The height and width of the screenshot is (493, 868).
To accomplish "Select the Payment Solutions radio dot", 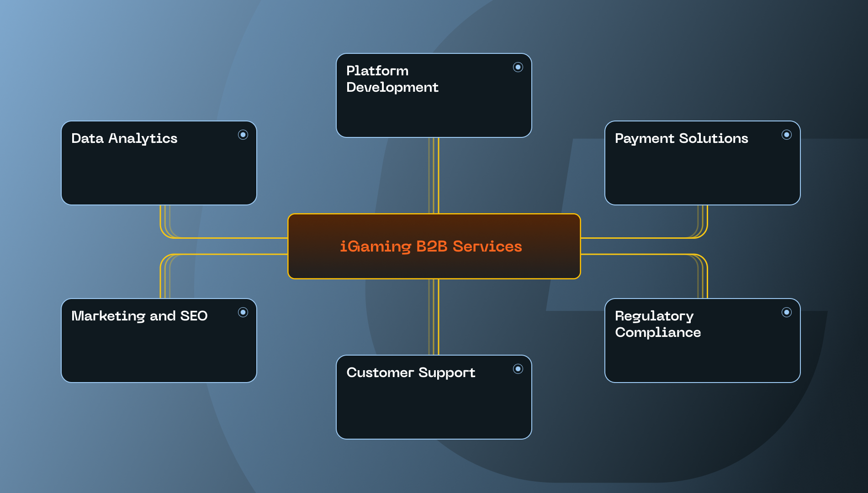I will tap(787, 135).
